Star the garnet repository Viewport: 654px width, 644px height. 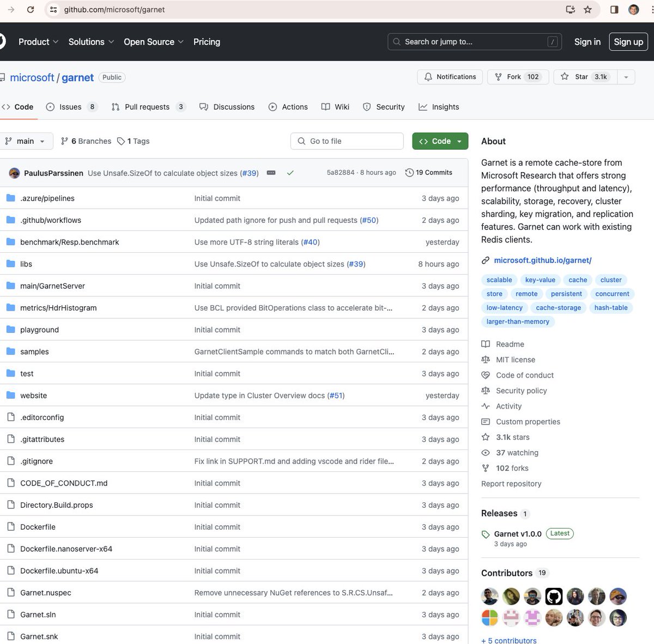[x=585, y=77]
